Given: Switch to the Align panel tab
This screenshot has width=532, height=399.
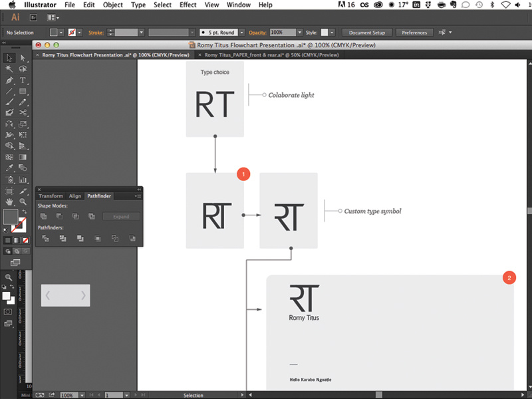Looking at the screenshot, I should tap(75, 196).
